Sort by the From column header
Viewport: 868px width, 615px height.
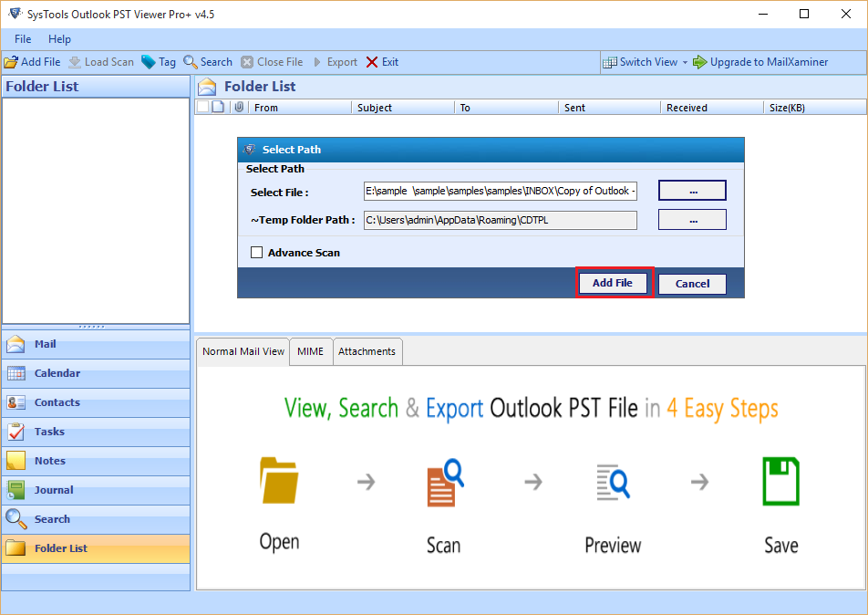tap(300, 108)
